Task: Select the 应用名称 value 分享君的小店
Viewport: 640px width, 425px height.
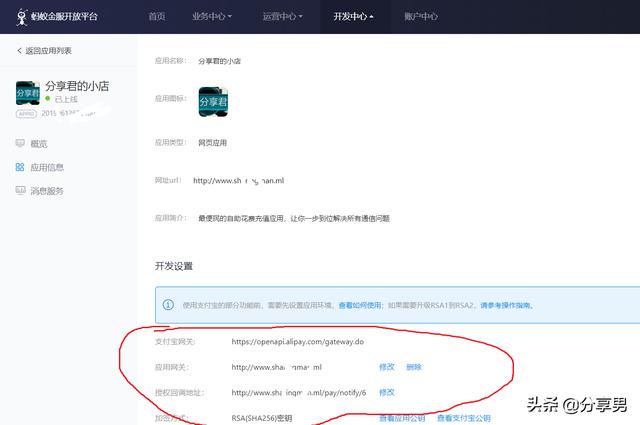Action: (x=219, y=61)
